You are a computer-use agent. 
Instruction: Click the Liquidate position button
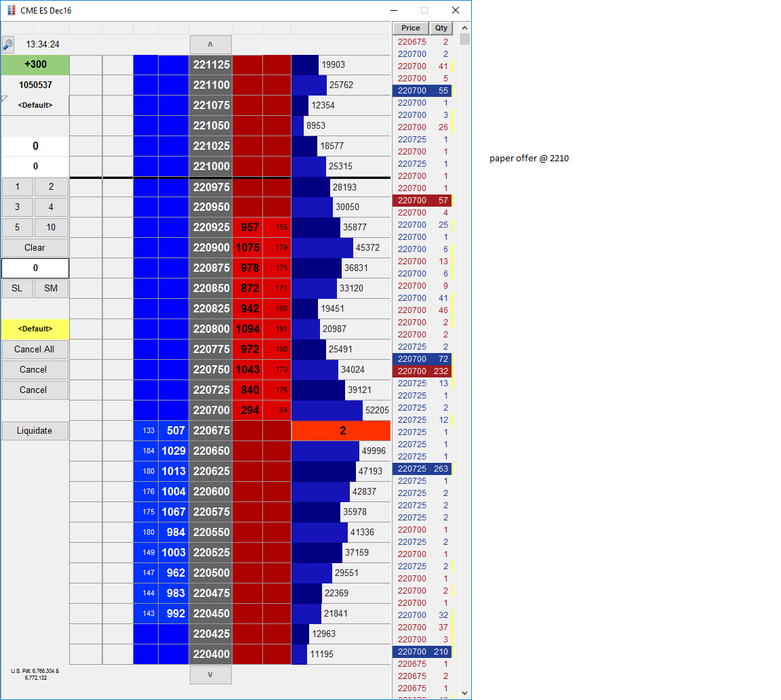pos(35,431)
